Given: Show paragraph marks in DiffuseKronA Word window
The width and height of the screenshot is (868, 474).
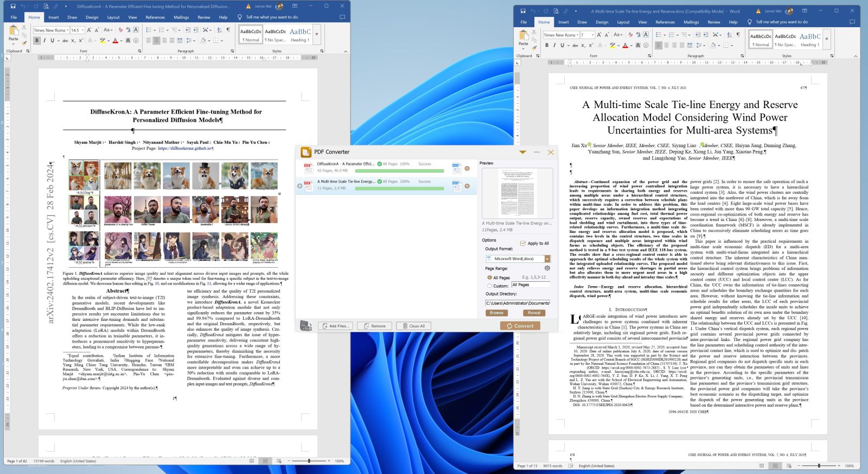Looking at the screenshot, I should pos(228,30).
